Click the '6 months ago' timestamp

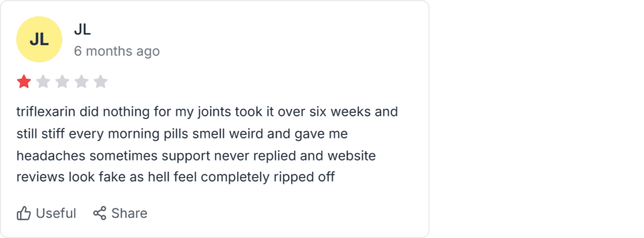[116, 52]
